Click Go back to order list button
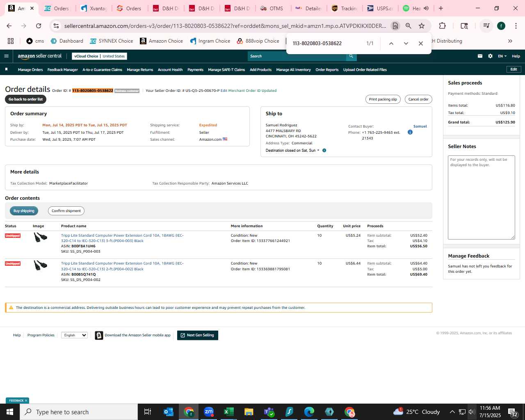 (x=25, y=99)
